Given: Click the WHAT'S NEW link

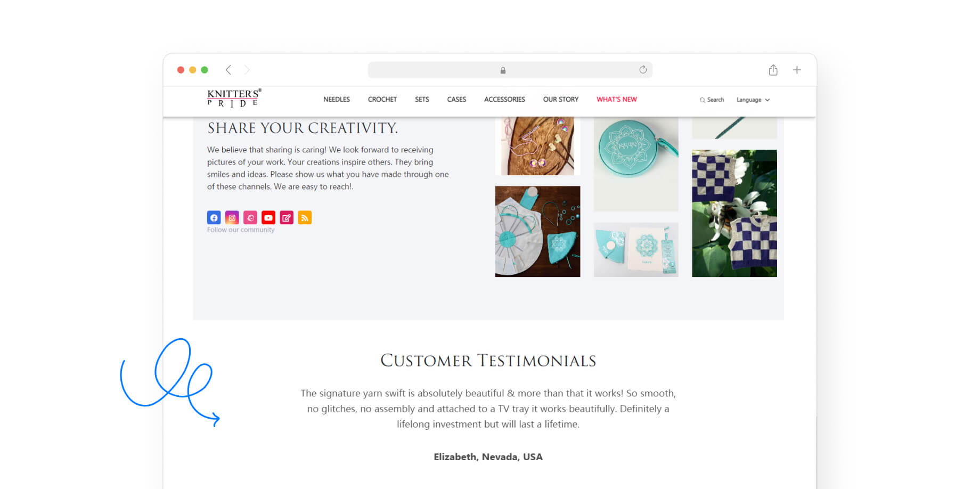Looking at the screenshot, I should 617,100.
